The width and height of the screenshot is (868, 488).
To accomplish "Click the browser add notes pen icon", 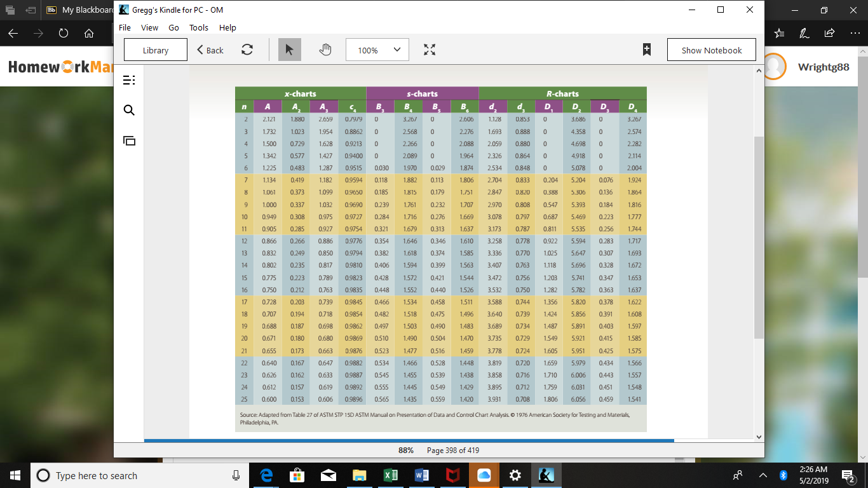I will (804, 34).
